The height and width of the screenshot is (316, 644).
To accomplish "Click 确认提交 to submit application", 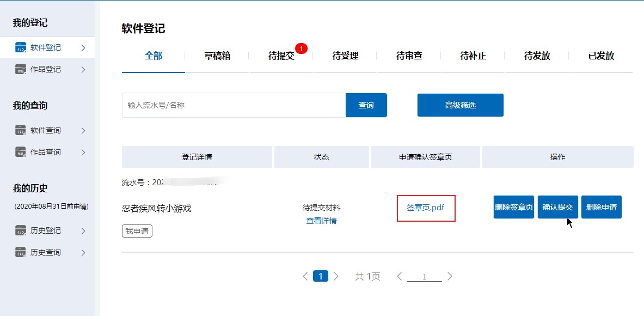I will (x=557, y=208).
